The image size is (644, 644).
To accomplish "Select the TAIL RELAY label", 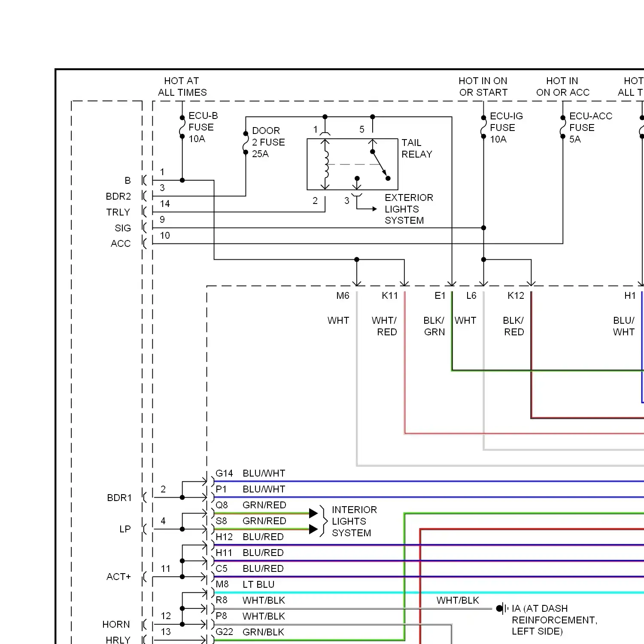I will [416, 148].
